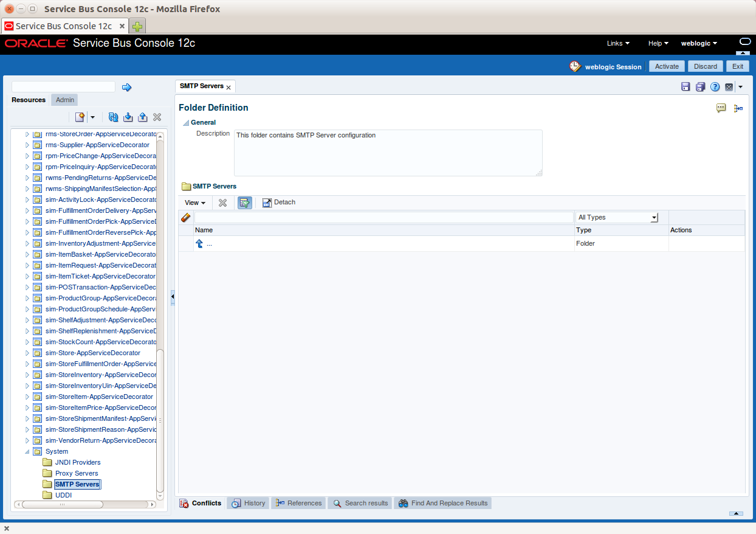Screen dimensions: 756x534
Task: Click the Exit button
Action: click(x=738, y=66)
